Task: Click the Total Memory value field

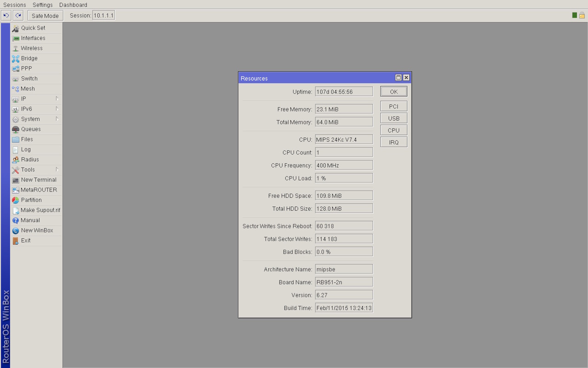Action: coord(344,122)
